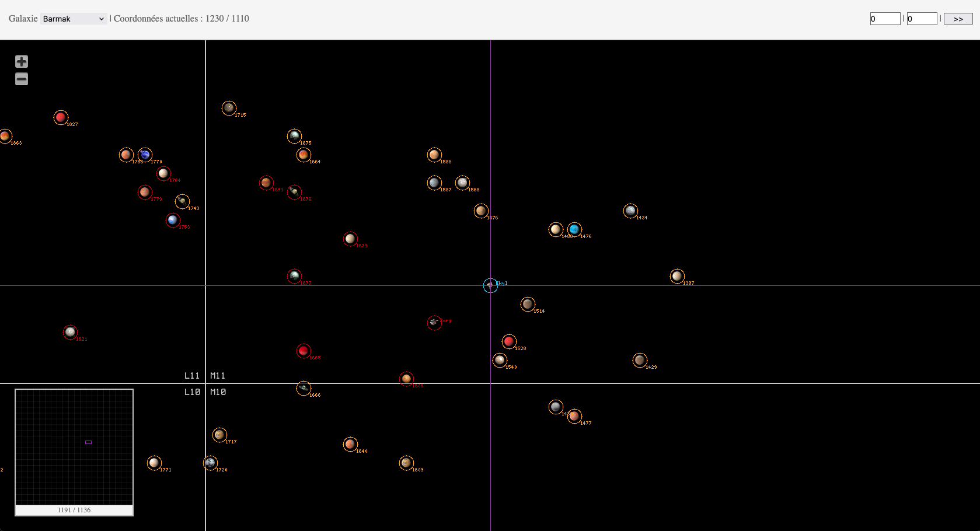Image resolution: width=980 pixels, height=531 pixels.
Task: Click the minimap galaxy overview
Action: pyautogui.click(x=74, y=447)
